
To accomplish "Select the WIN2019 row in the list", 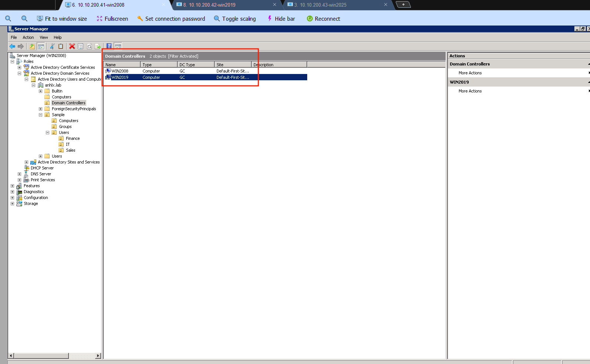I will click(x=206, y=77).
